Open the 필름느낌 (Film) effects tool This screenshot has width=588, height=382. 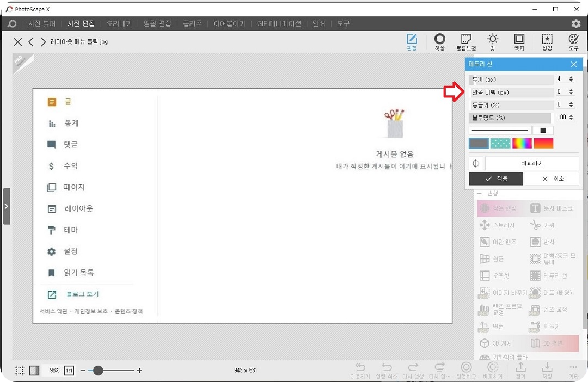(x=465, y=41)
